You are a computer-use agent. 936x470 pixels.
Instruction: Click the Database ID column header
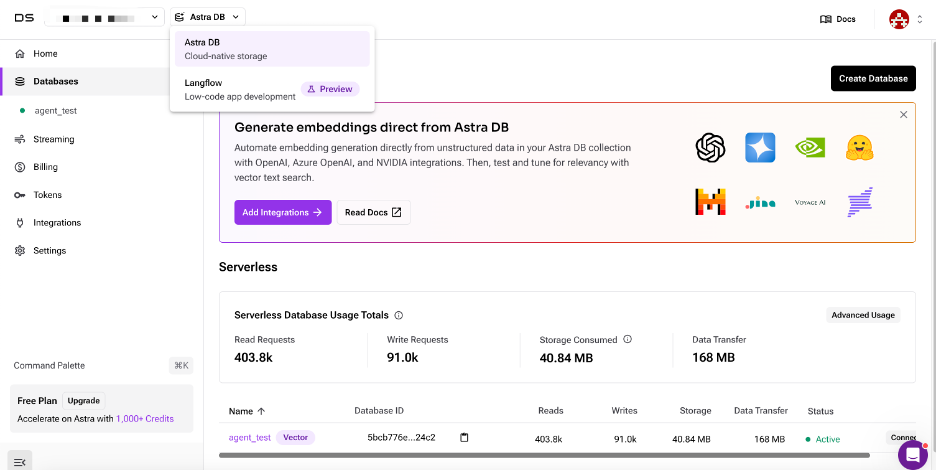[378, 411]
